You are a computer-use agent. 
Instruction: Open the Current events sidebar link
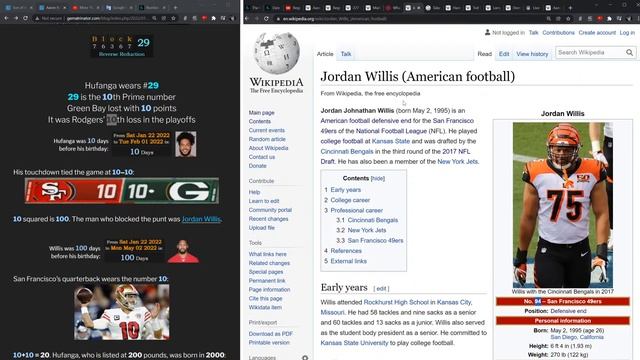[267, 130]
